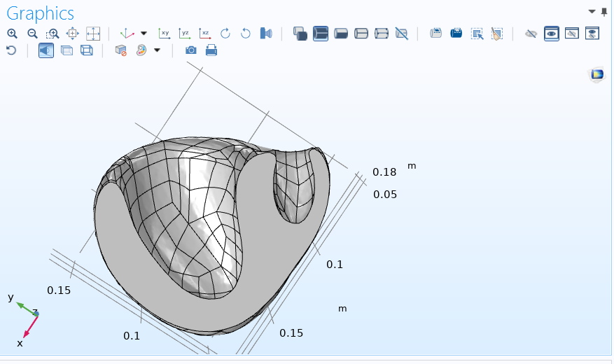The height and width of the screenshot is (364, 614).
Task: Expand the color palette dropdown arrow
Action: point(157,50)
